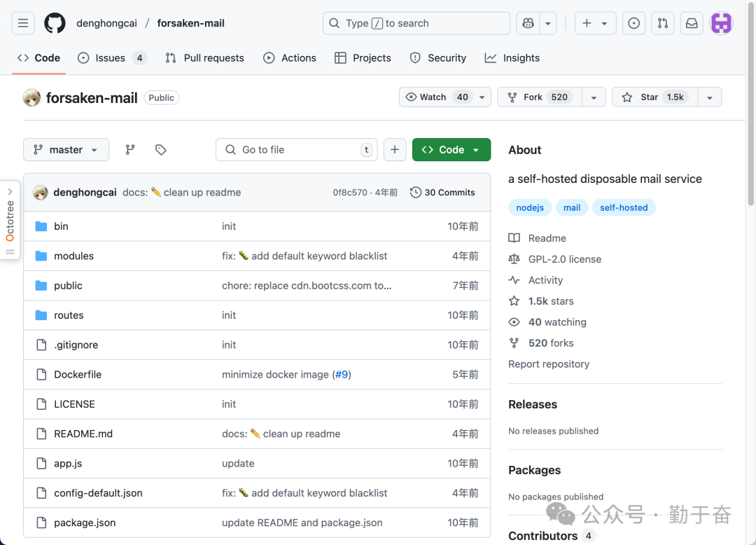Image resolution: width=756 pixels, height=545 pixels.
Task: Switch to the Security tab
Action: (x=437, y=58)
